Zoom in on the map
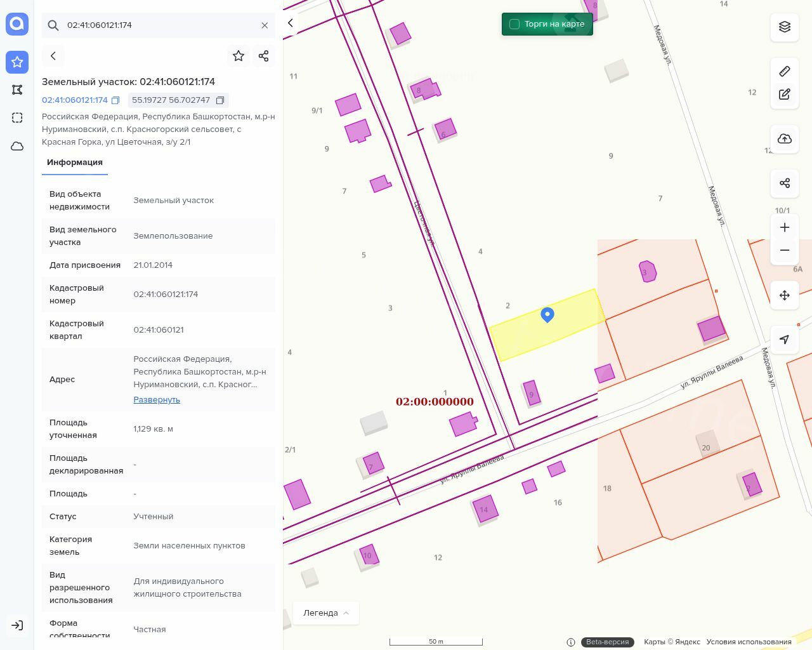812x650 pixels. click(x=785, y=228)
